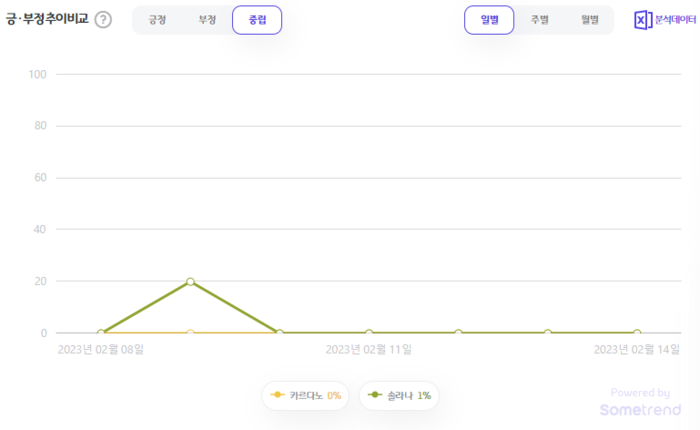Click the y-axis value 100

click(x=38, y=75)
